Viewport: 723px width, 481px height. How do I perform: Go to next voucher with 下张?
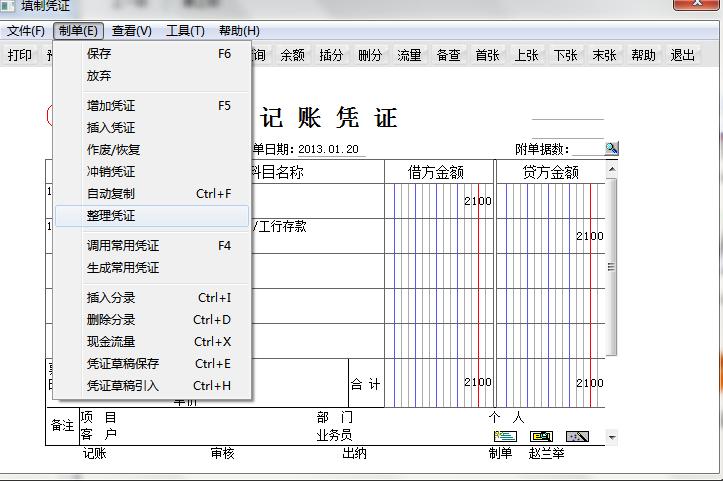coord(565,55)
